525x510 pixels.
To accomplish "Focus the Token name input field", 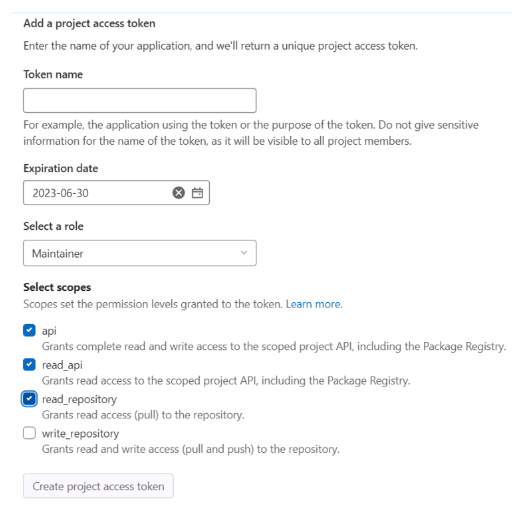I will click(140, 100).
